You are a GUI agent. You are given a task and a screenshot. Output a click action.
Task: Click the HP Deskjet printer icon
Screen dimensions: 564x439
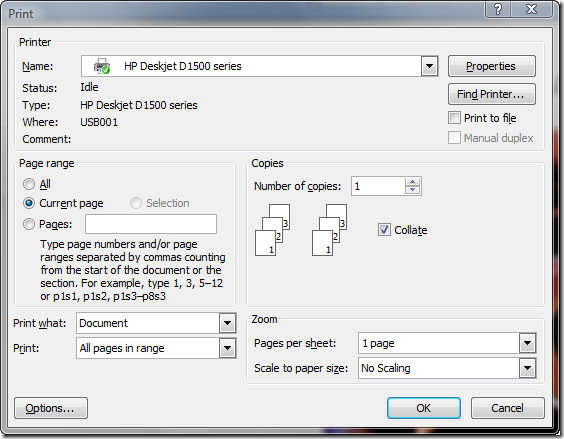[102, 66]
